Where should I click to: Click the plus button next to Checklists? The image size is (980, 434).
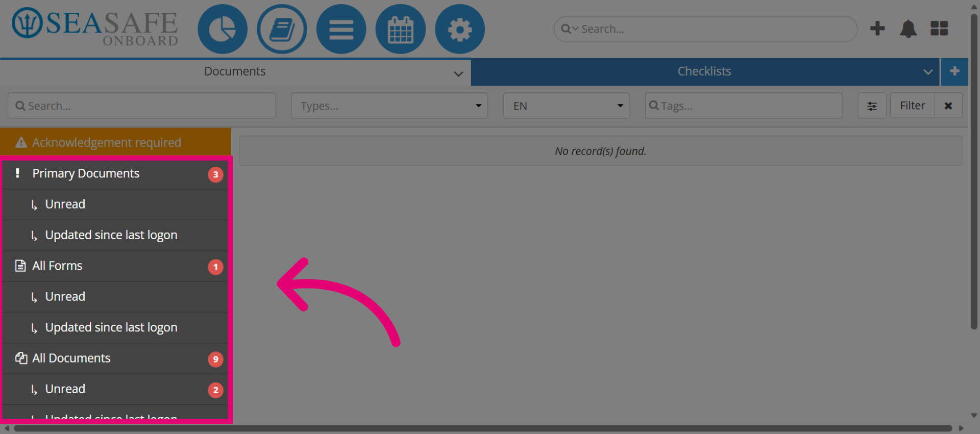pos(954,71)
